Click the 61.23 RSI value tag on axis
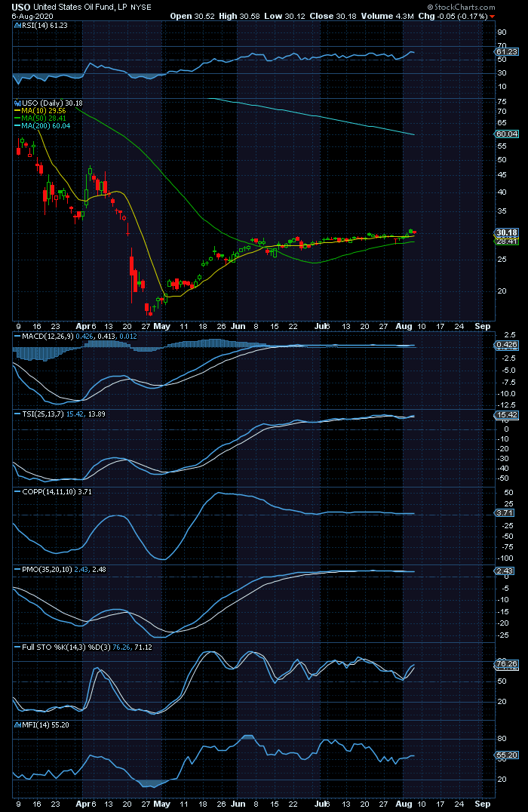This screenshot has width=528, height=812. point(506,52)
